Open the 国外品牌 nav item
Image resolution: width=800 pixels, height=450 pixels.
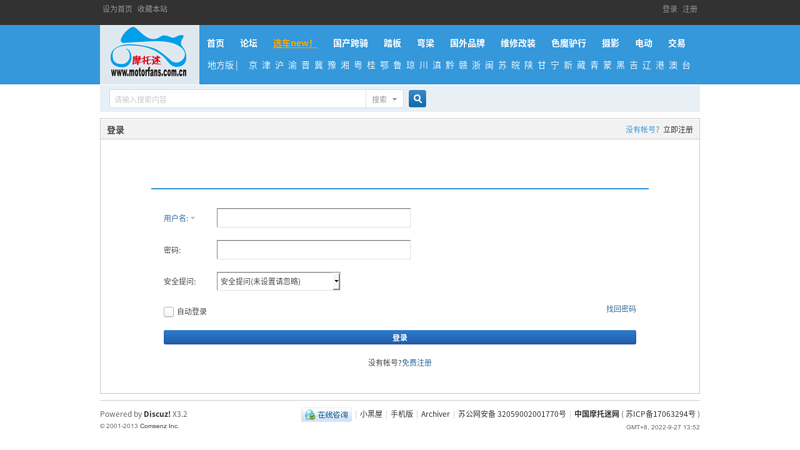pos(467,43)
